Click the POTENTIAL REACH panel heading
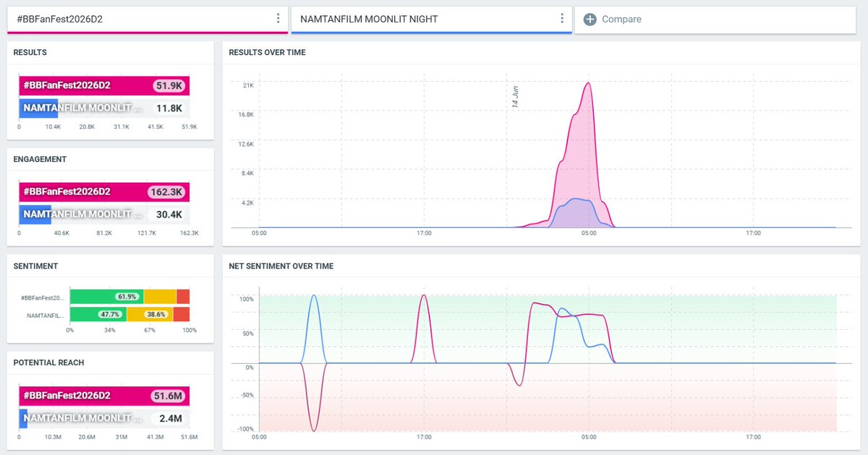The image size is (868, 455). 48,362
